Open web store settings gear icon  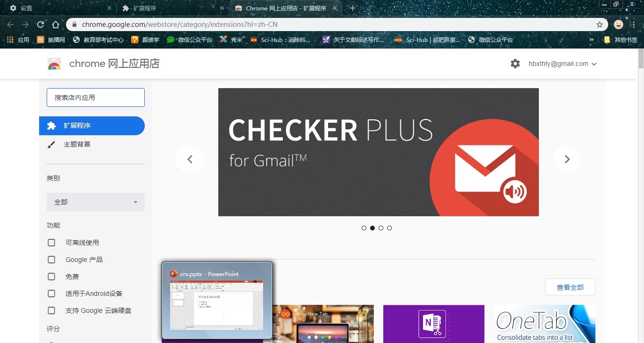(515, 64)
